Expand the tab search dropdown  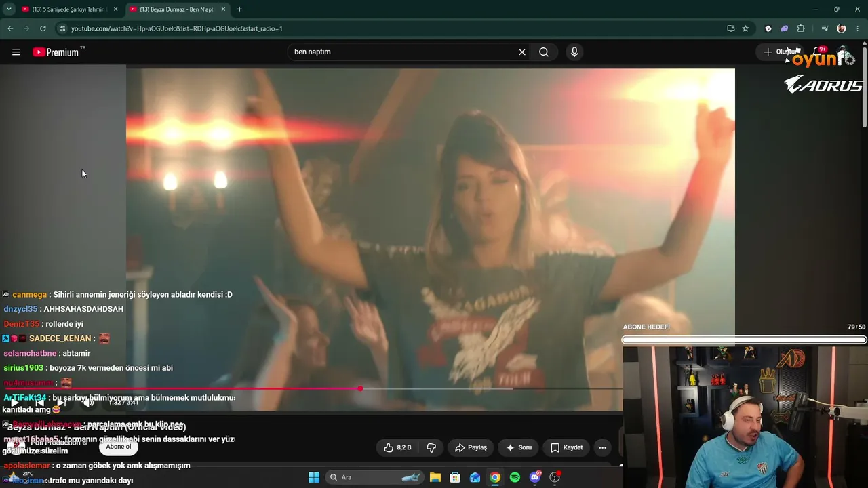click(9, 9)
